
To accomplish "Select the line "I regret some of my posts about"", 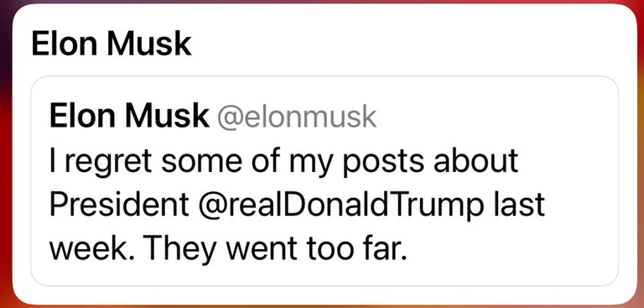I will click(283, 162).
